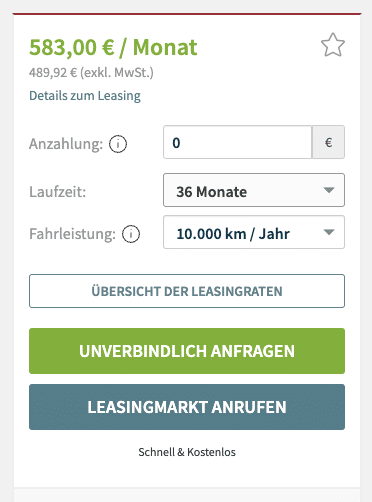Click the arrow on Laufzeit dropdown

click(x=329, y=190)
